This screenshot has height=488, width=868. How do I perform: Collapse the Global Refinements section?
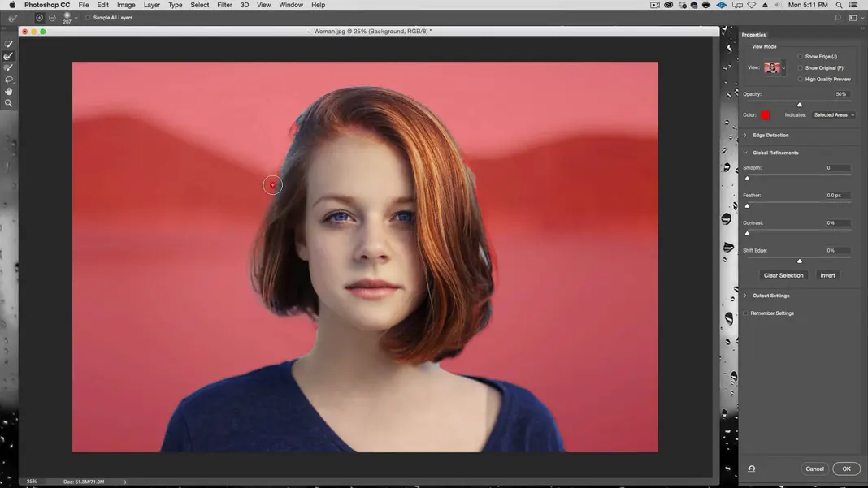(x=745, y=153)
